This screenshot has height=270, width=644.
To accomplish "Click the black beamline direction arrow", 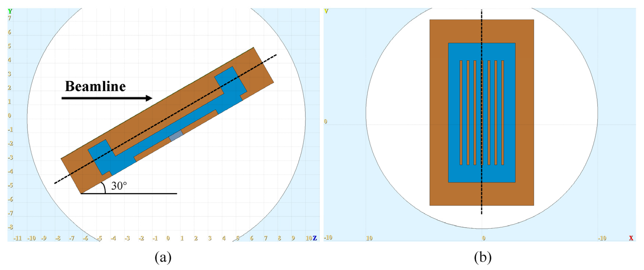I will coord(107,98).
